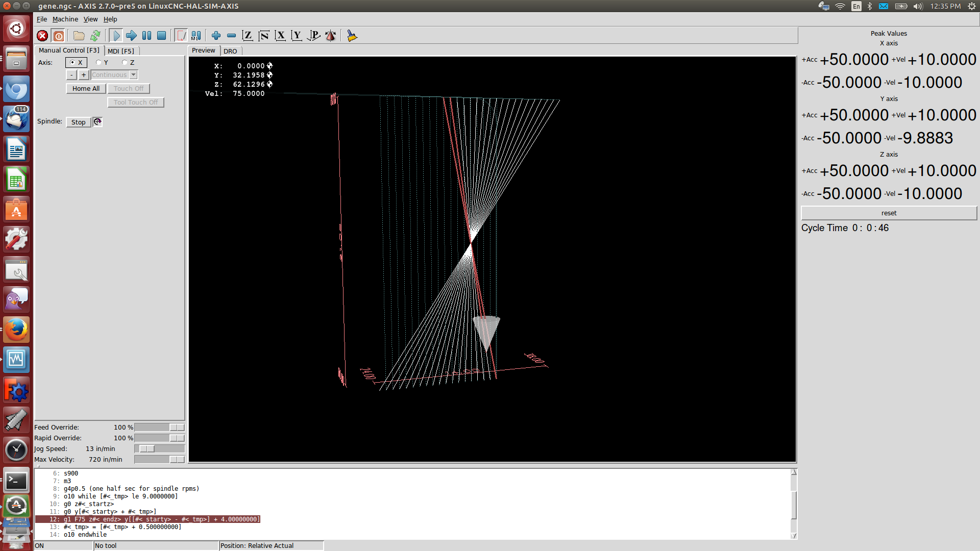This screenshot has width=980, height=551.
Task: Switch to the DRO tab
Action: pyautogui.click(x=230, y=51)
